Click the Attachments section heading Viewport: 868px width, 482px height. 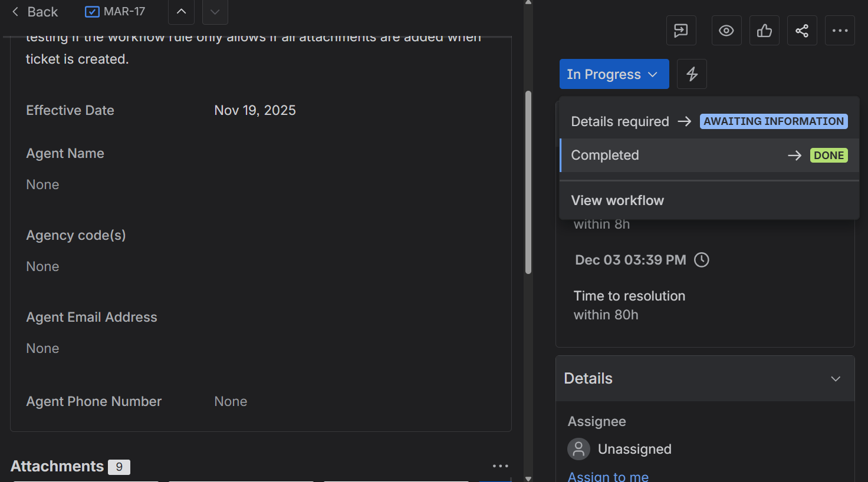point(57,466)
